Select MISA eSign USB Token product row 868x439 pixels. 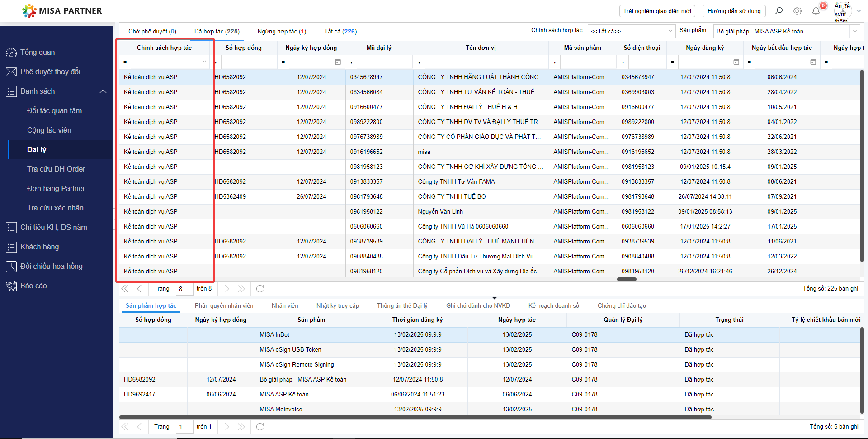tap(490, 350)
